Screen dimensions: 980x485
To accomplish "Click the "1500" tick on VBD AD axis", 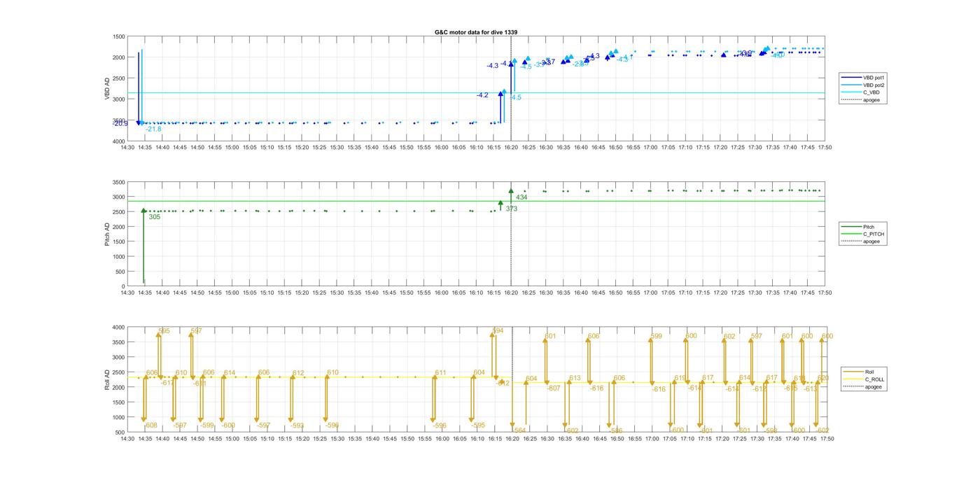I will pyautogui.click(x=118, y=36).
